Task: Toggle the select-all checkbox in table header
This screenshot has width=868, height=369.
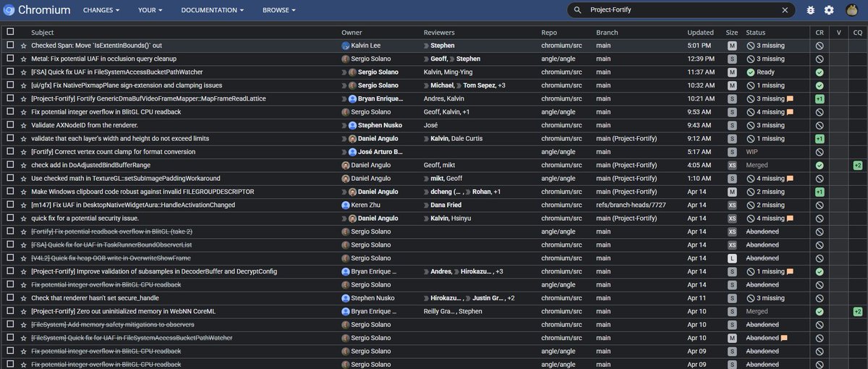Action: [10, 32]
